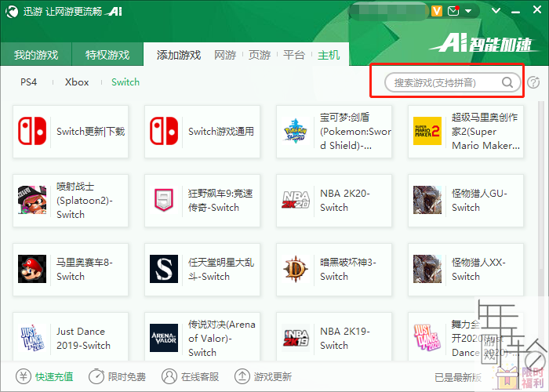
Task: Select the Diablo 3 暗黑破坏神3 icon
Action: tap(296, 269)
